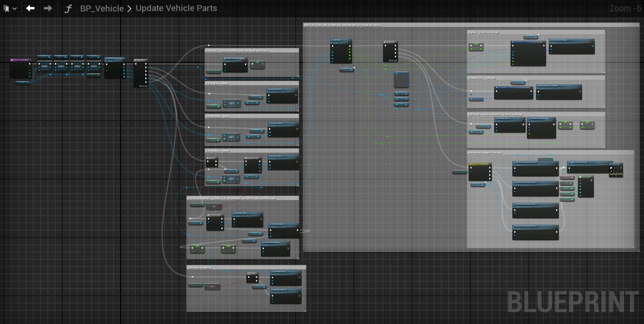Screen dimensions: 644x324
Task: Select the Set members in VehicleEngineSettings node
Action: point(528,53)
